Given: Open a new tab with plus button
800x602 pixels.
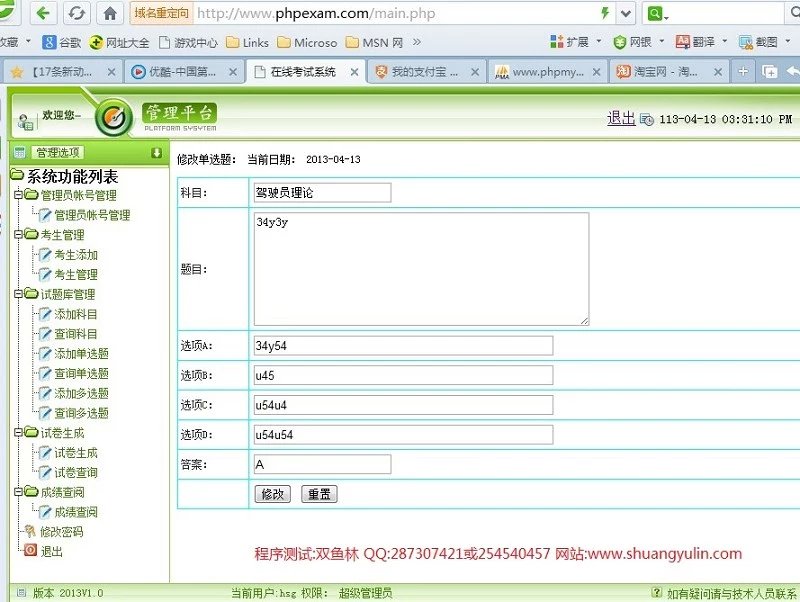Looking at the screenshot, I should point(743,72).
